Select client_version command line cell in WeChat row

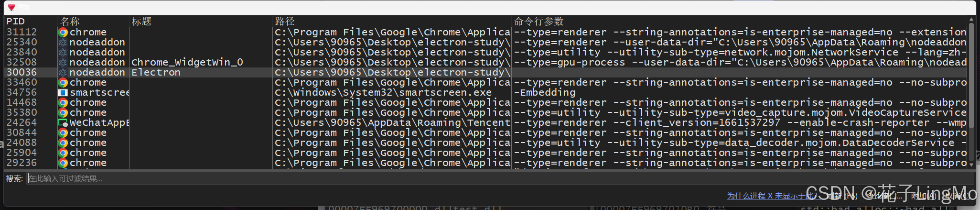click(x=740, y=123)
